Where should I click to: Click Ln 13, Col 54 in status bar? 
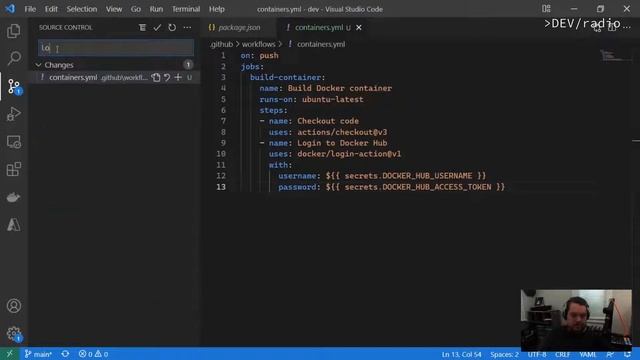click(x=461, y=354)
